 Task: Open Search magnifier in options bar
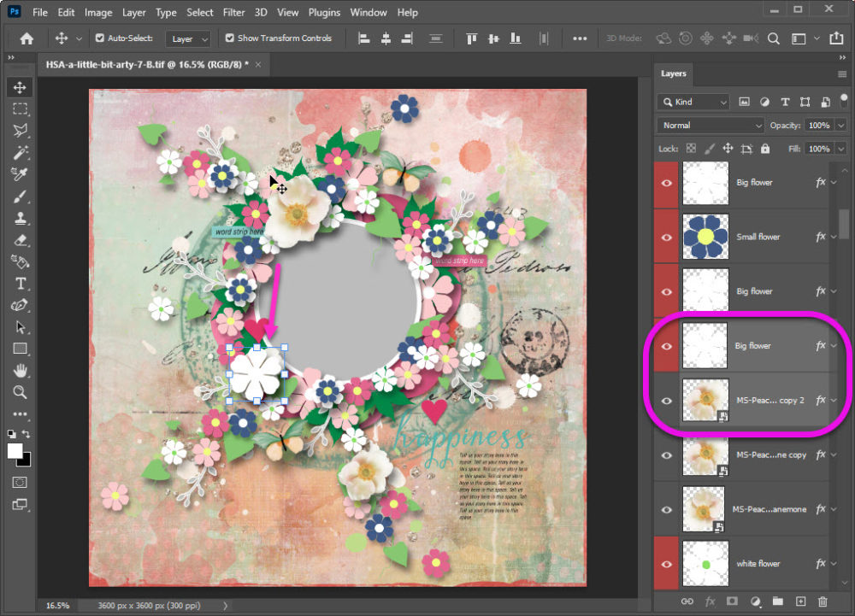[x=773, y=38]
